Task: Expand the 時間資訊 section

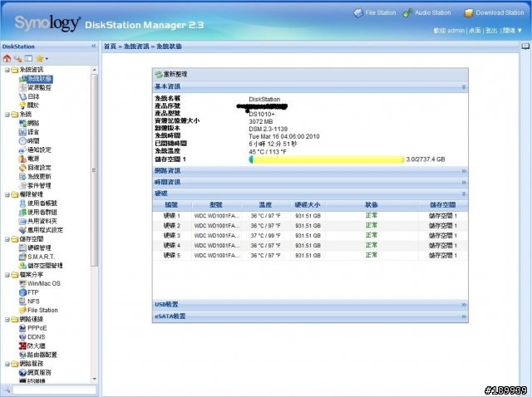Action: click(464, 183)
